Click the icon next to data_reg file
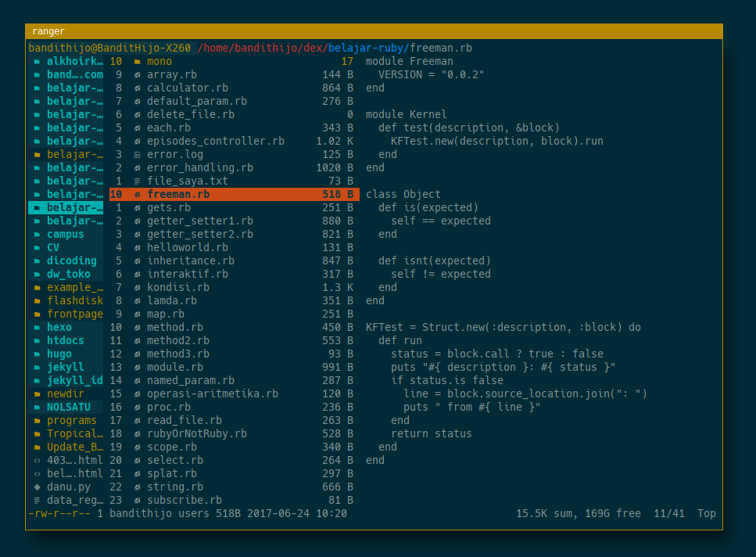 coord(37,500)
